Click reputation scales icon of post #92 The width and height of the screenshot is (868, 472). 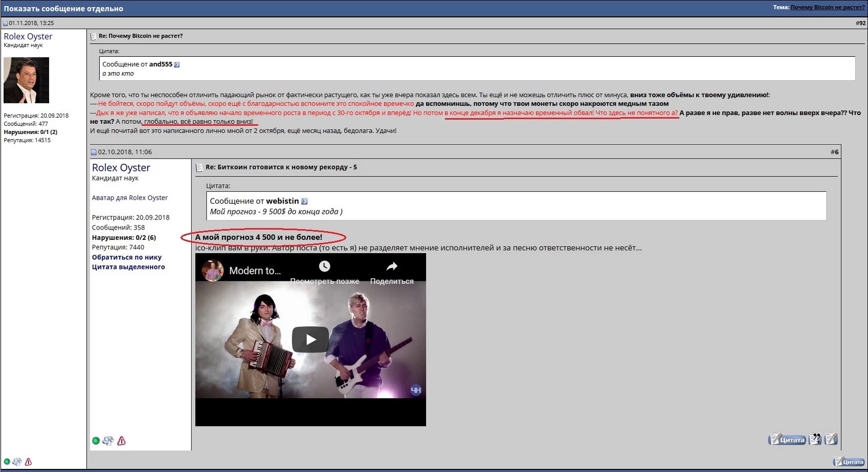tap(17, 462)
